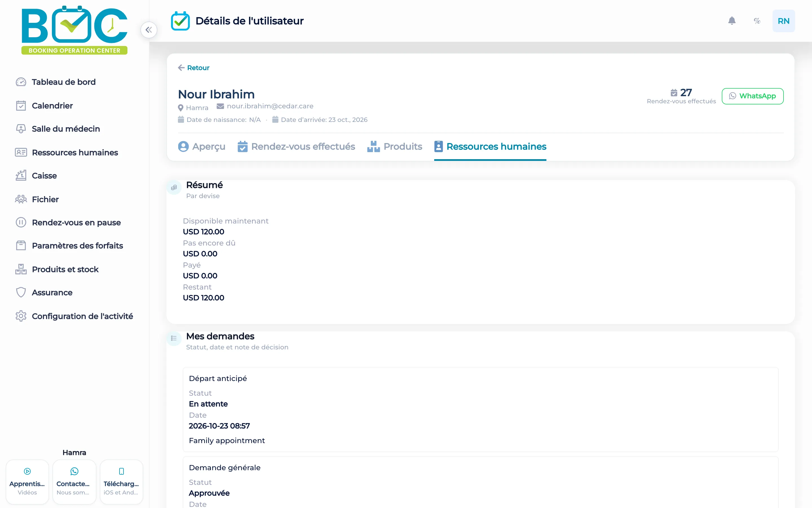The height and width of the screenshot is (508, 812).
Task: Open the Assurance section
Action: pos(44,292)
